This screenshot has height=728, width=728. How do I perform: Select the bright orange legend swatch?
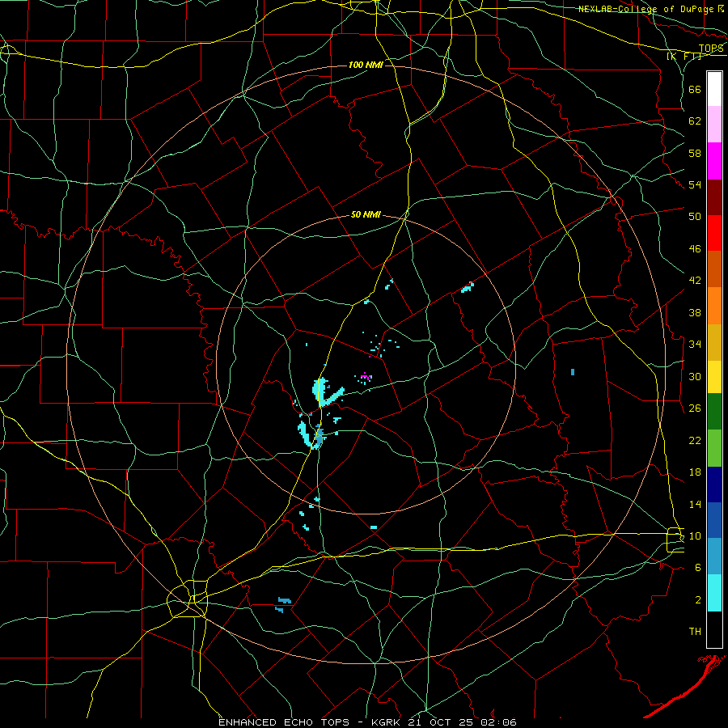(714, 306)
